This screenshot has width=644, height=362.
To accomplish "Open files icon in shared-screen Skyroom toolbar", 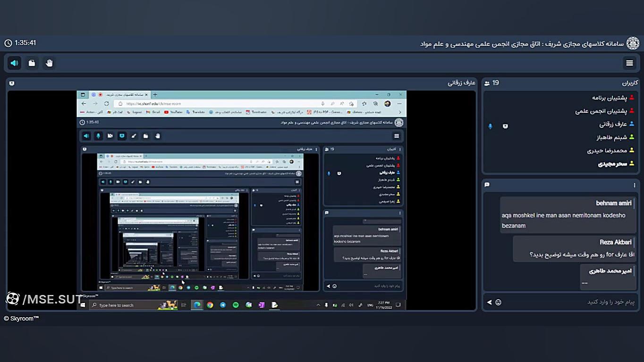I will (x=146, y=136).
